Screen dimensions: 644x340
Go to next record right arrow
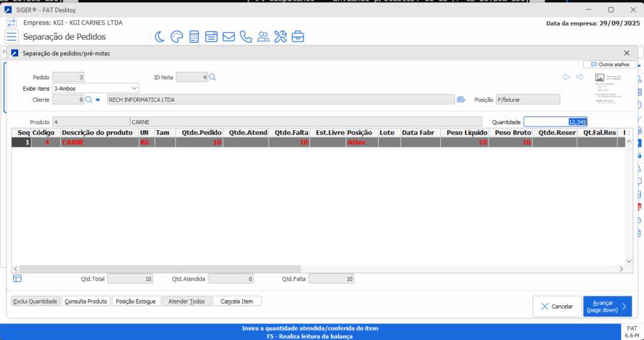pyautogui.click(x=580, y=77)
